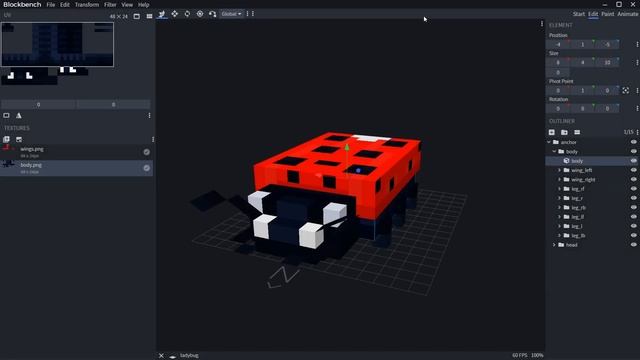Click the UV grid layout icon next to 48 × 24

pyautogui.click(x=149, y=16)
